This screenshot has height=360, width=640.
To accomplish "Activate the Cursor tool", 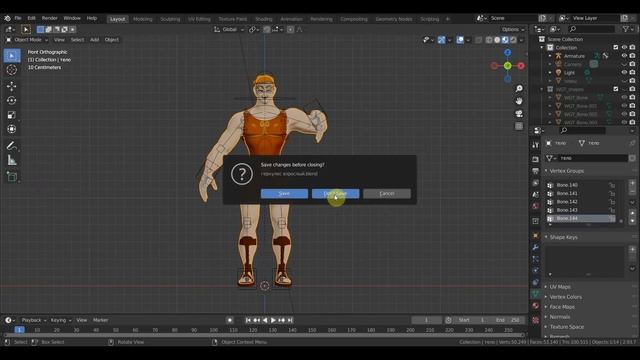I will 12,70.
